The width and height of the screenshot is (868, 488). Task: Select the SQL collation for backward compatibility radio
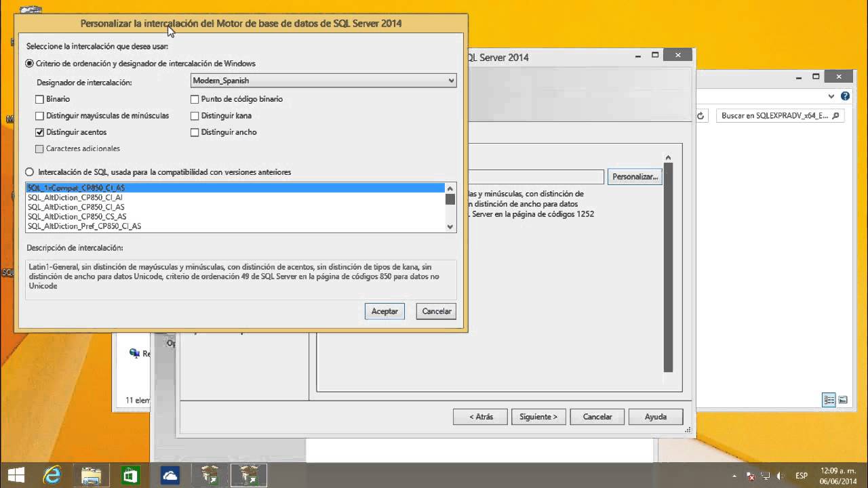tap(29, 172)
